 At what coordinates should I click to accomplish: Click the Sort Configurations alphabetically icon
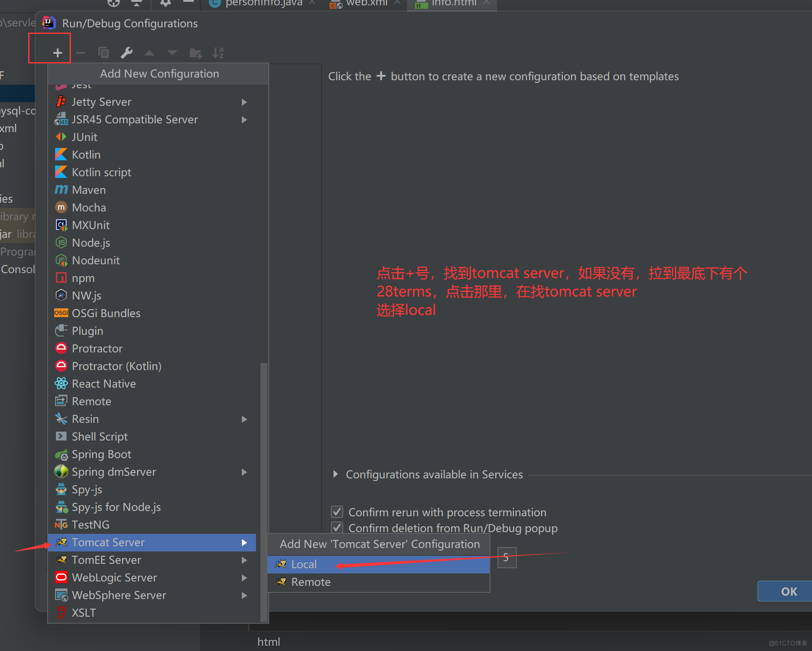[x=218, y=53]
